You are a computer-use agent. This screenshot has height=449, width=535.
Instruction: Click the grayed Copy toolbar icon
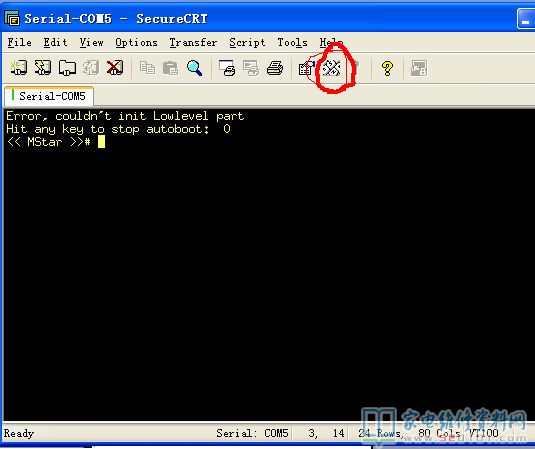tap(147, 68)
